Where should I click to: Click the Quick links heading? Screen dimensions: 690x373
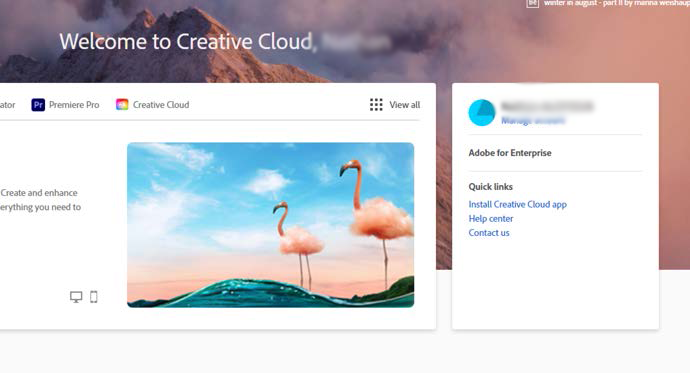coord(491,186)
